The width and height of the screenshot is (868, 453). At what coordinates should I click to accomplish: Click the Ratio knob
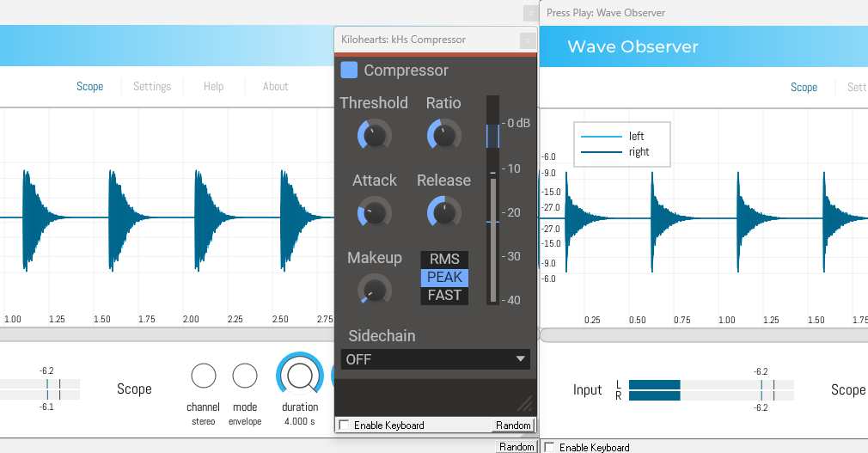click(x=443, y=135)
